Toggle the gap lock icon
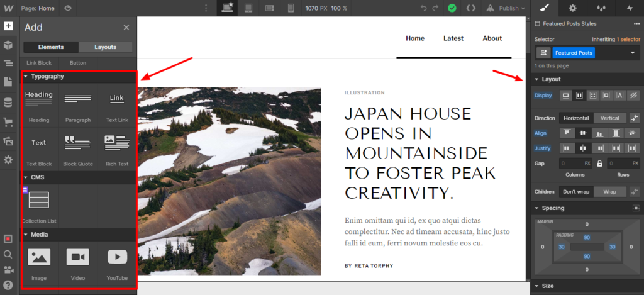 pyautogui.click(x=599, y=164)
